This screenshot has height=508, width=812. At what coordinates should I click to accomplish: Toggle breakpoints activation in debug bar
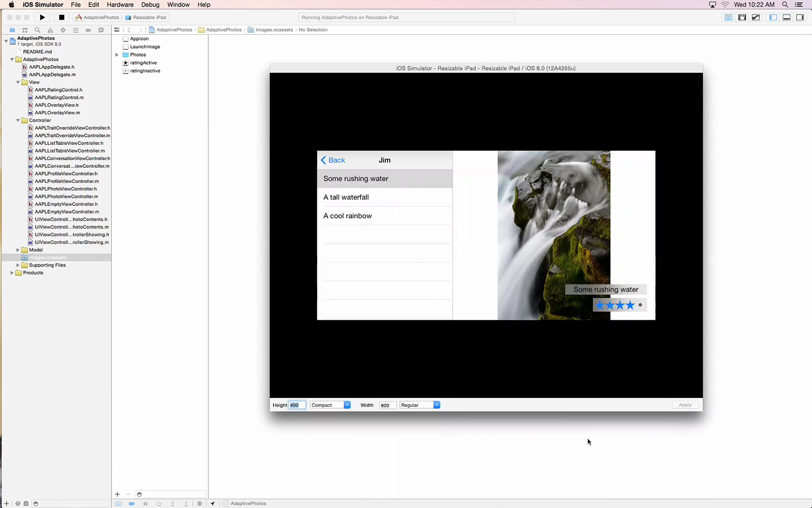(132, 504)
